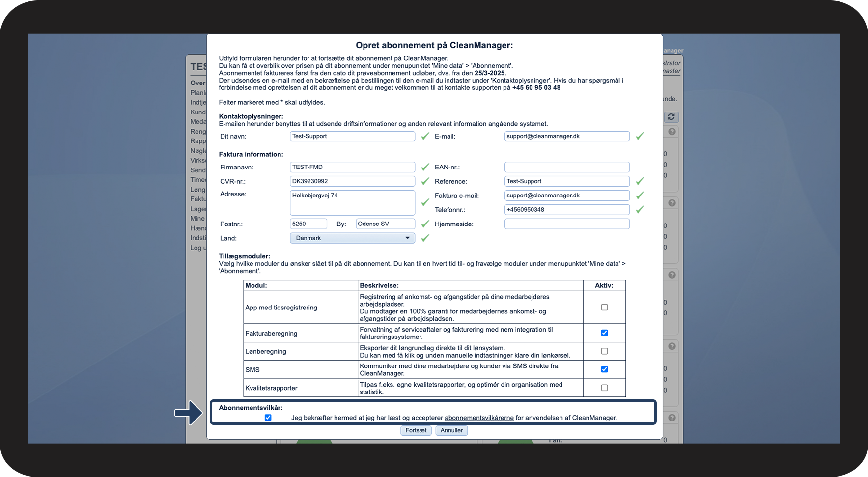Click green checkmark beside Firmanavn field
The width and height of the screenshot is (868, 477).
pos(425,167)
